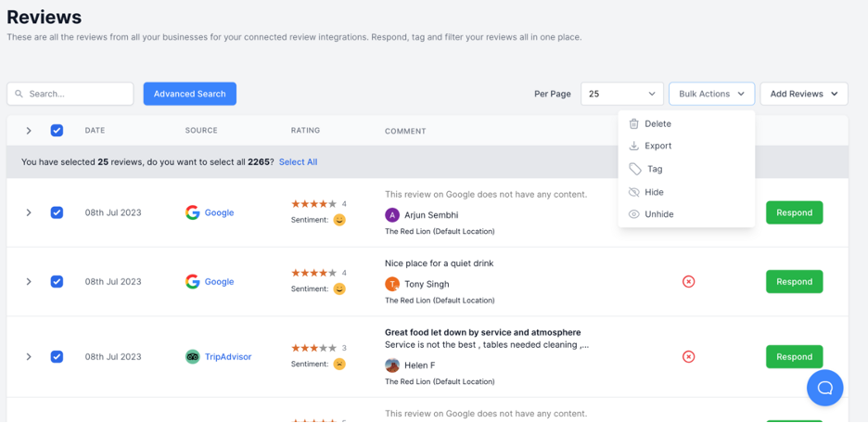Uncheck the checkbox for Arjun Sembhi's review
This screenshot has height=423, width=868.
57,212
